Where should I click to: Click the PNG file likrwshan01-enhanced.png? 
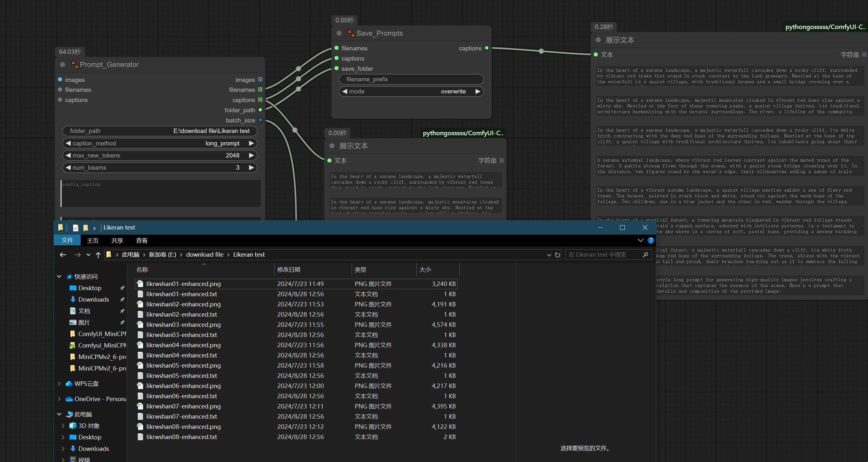pos(184,283)
